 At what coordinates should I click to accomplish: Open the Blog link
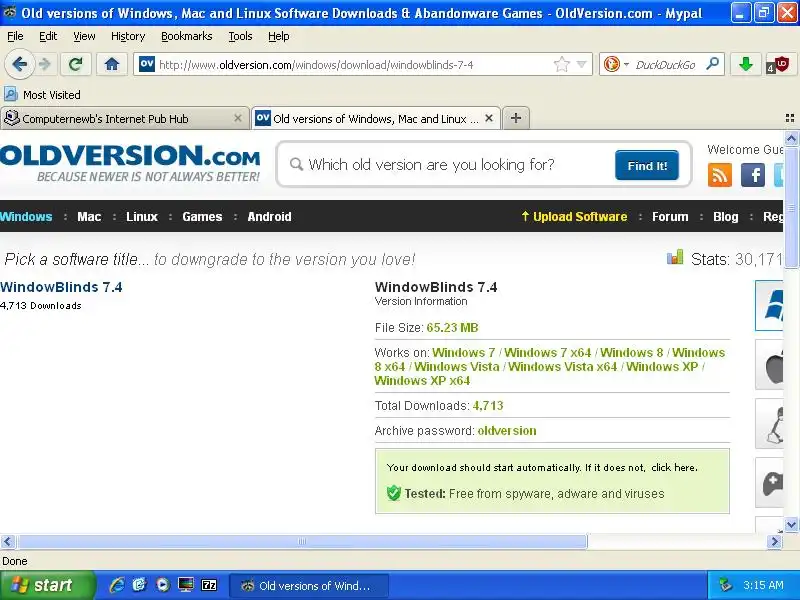tap(726, 217)
